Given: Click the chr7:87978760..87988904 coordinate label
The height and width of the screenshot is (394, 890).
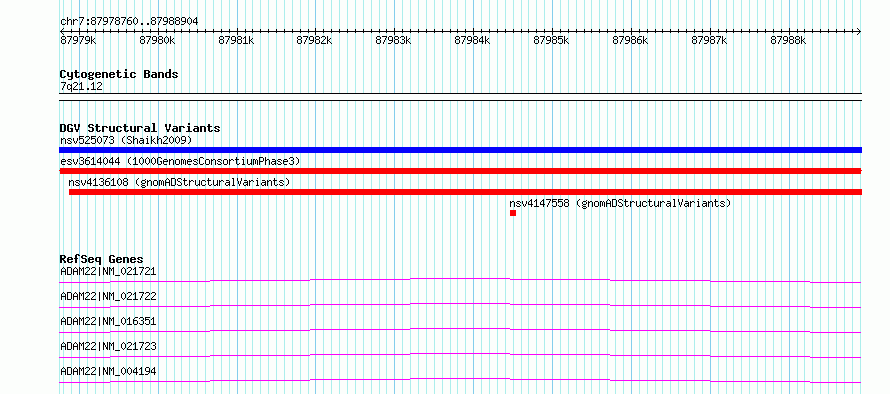Looking at the screenshot, I should click(x=129, y=22).
